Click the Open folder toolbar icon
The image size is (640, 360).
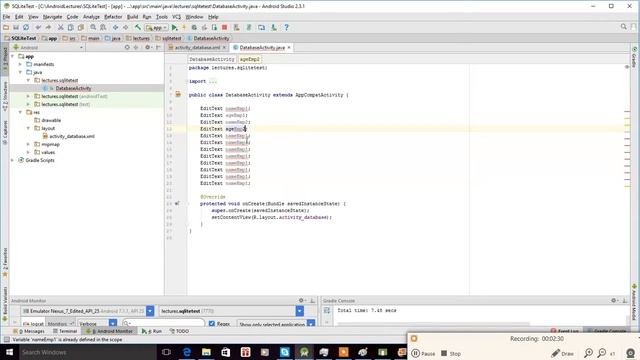[6, 27]
